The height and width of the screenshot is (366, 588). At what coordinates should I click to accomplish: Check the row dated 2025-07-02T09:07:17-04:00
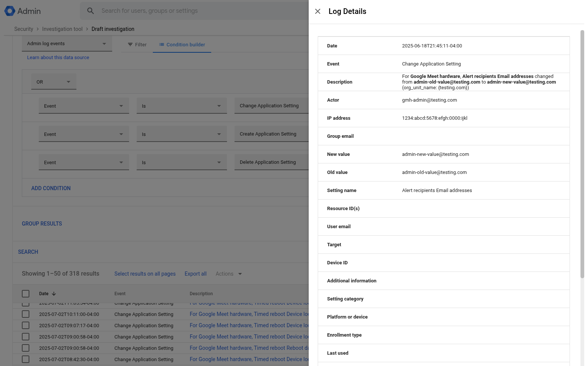coord(26,325)
